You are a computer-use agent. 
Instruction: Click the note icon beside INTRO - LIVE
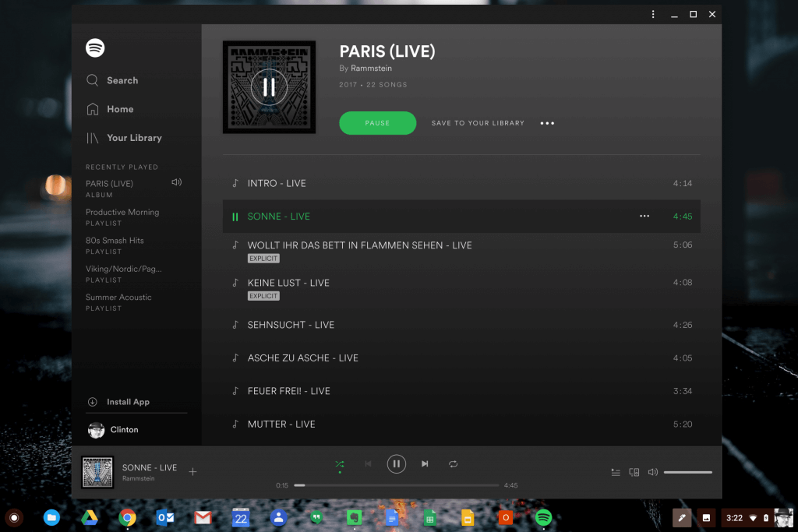click(235, 183)
